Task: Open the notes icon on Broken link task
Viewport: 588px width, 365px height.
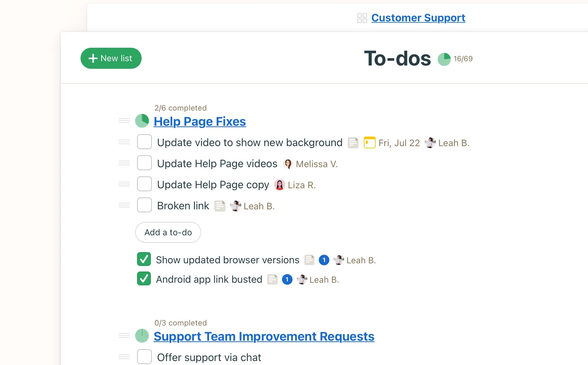Action: tap(220, 206)
